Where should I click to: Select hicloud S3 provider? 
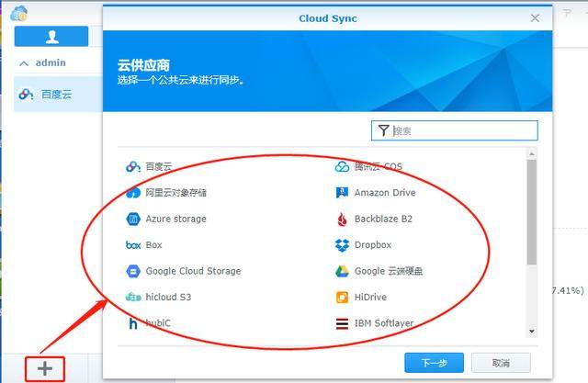[x=159, y=298]
